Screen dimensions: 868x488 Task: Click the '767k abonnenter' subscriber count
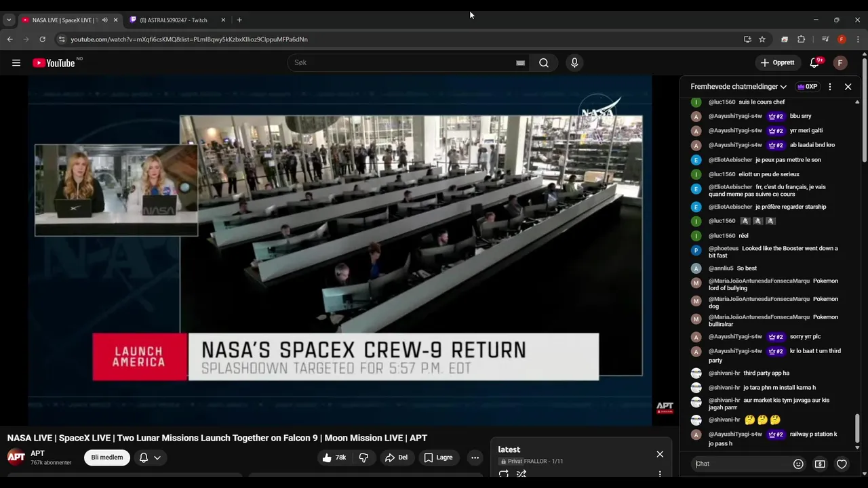[x=51, y=463]
